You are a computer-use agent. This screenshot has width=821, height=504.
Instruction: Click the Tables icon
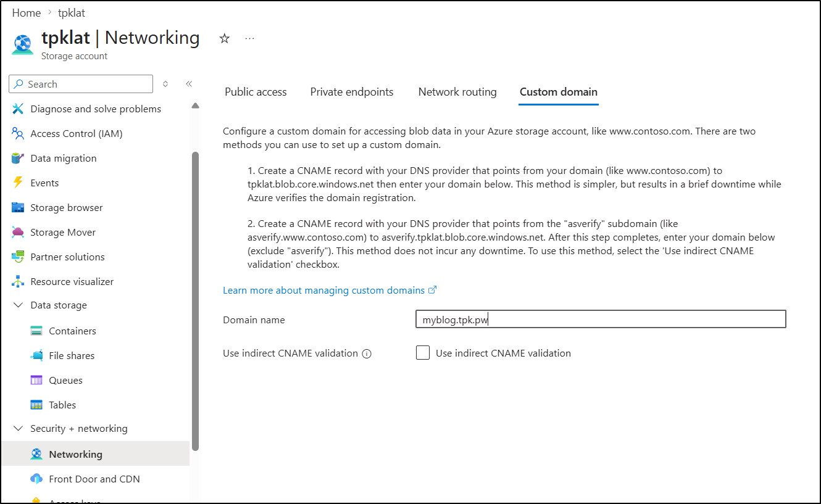36,405
